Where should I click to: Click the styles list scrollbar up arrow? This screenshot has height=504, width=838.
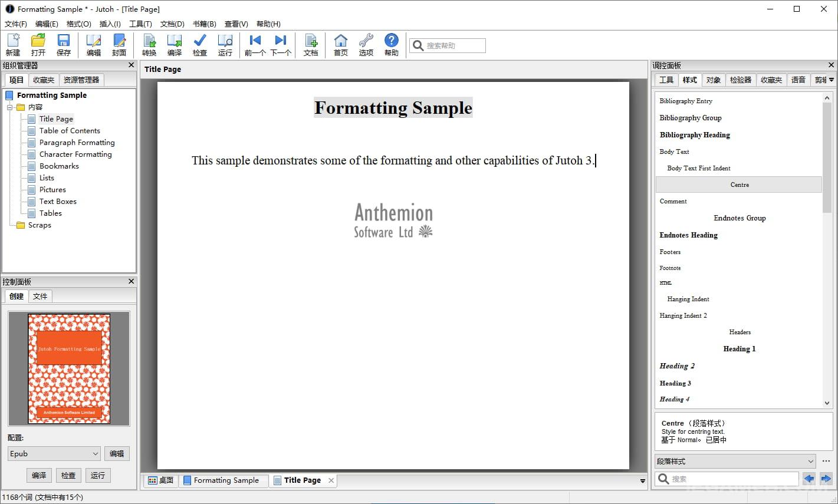827,98
